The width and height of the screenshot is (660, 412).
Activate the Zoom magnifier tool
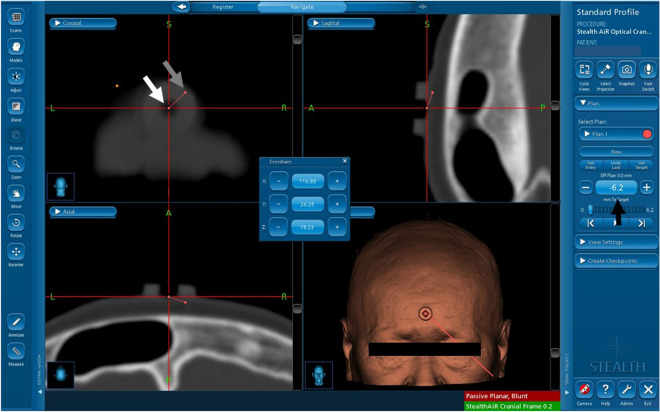(16, 164)
